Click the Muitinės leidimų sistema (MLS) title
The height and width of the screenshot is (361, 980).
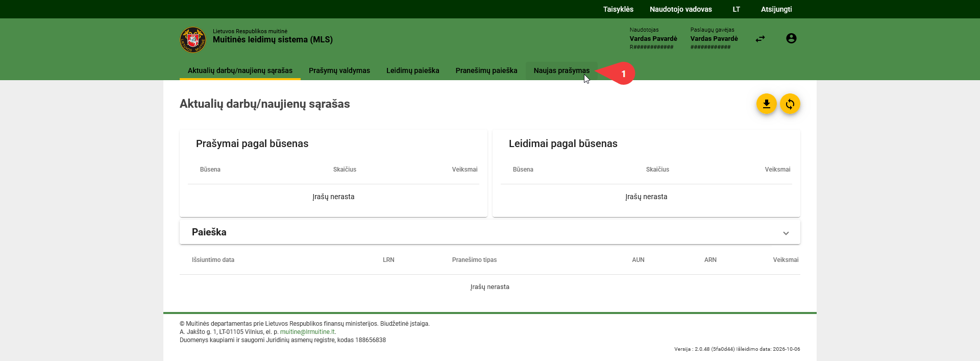[x=273, y=40]
